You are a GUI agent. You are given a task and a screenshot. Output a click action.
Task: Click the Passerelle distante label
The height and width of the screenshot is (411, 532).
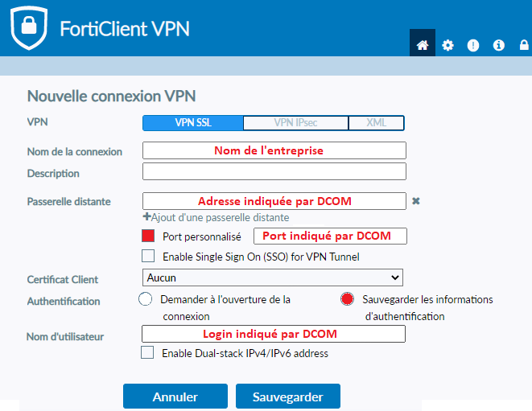tap(69, 201)
